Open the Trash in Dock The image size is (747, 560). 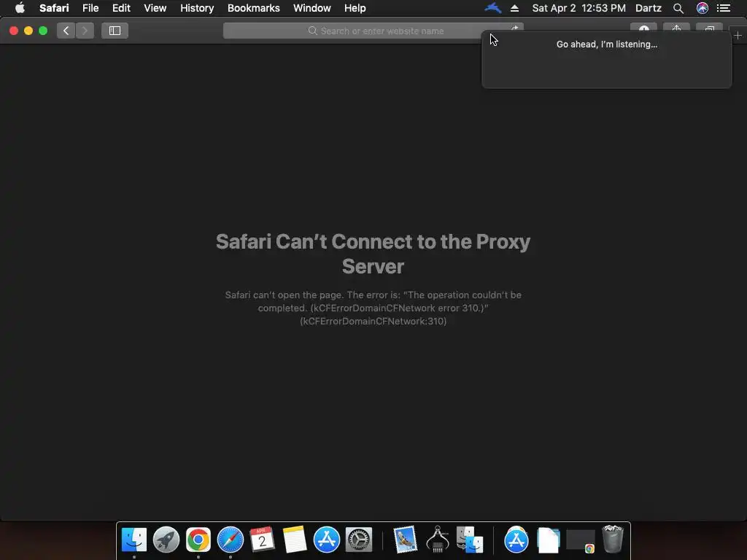613,540
